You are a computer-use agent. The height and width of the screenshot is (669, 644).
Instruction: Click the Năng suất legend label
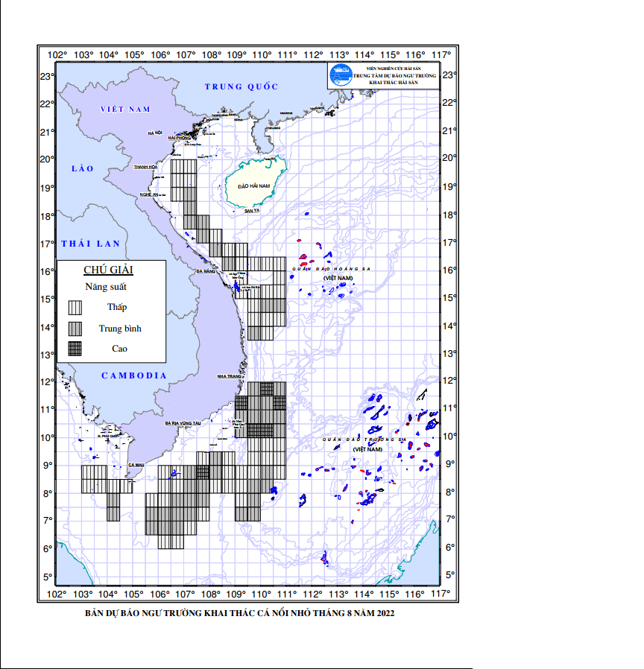pyautogui.click(x=106, y=287)
